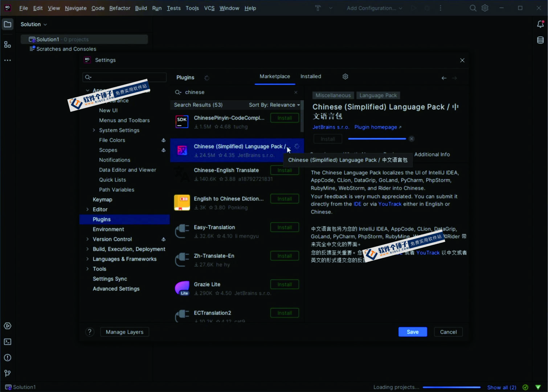Expand the System Settings tree node
This screenshot has height=392, width=548.
pos(94,130)
